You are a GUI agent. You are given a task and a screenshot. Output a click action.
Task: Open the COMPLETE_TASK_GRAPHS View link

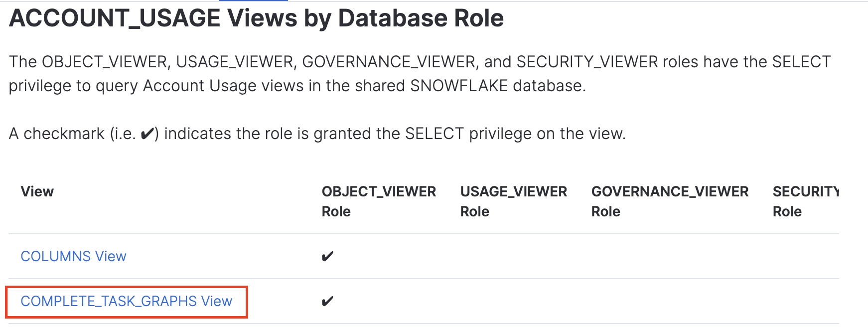click(x=126, y=301)
